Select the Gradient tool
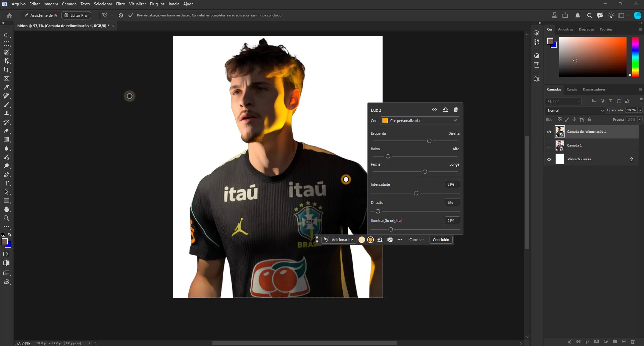Screen dimensions: 644x346 click(x=6, y=140)
